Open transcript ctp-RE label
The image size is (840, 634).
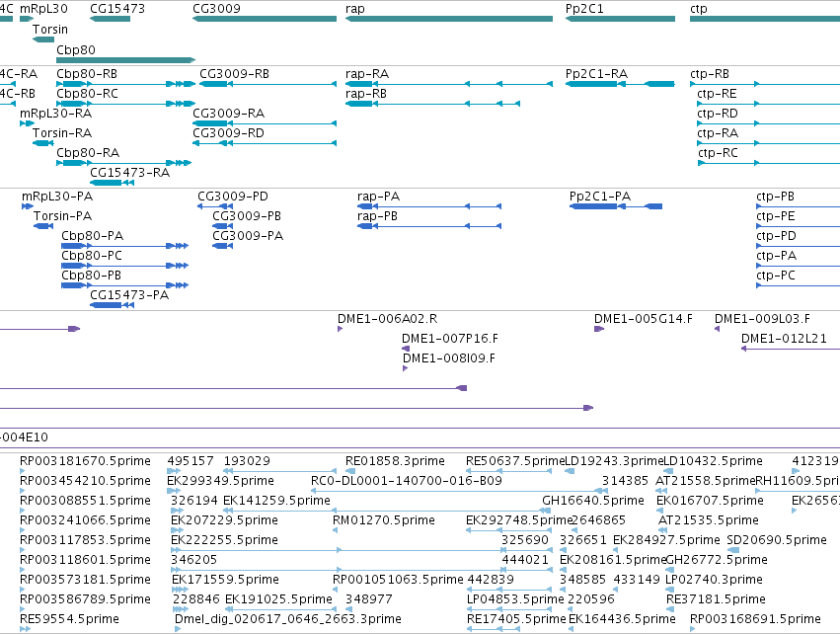tap(717, 93)
